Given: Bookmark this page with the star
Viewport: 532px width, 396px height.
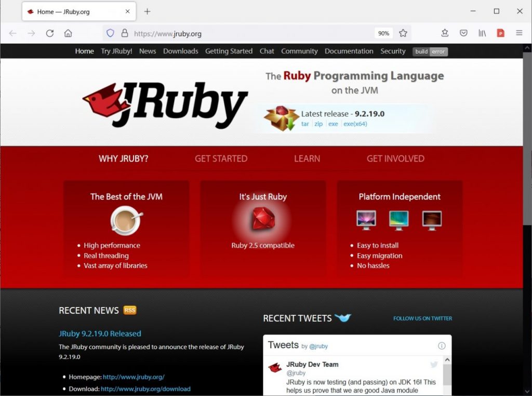Looking at the screenshot, I should (404, 33).
